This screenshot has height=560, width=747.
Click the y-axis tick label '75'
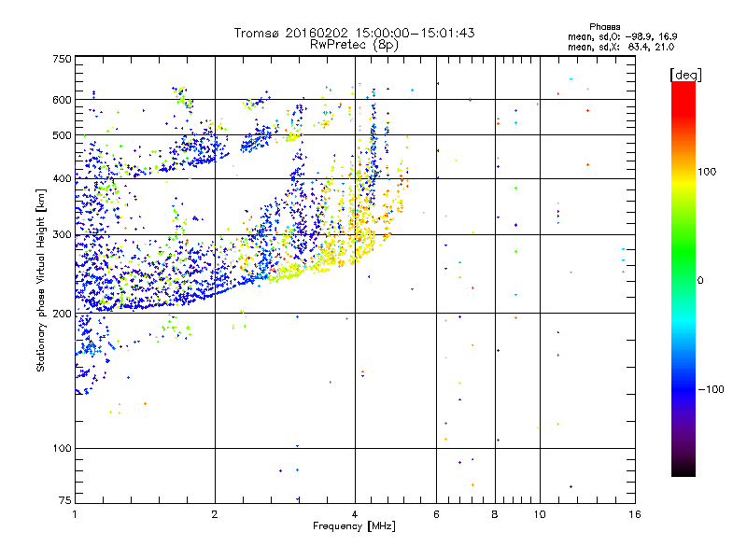[65, 500]
